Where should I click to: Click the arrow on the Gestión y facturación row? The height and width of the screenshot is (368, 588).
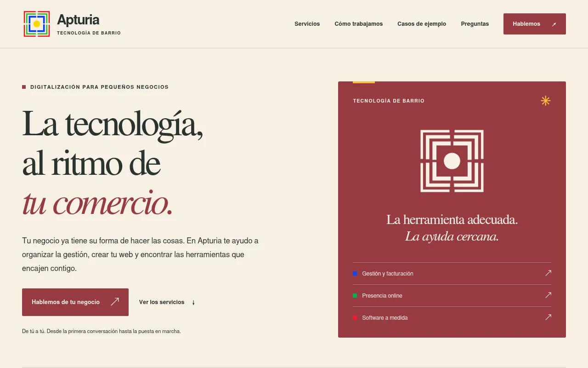548,273
